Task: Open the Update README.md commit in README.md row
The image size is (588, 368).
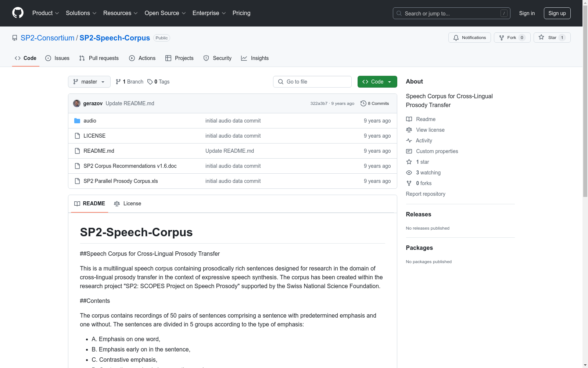Action: tap(230, 151)
